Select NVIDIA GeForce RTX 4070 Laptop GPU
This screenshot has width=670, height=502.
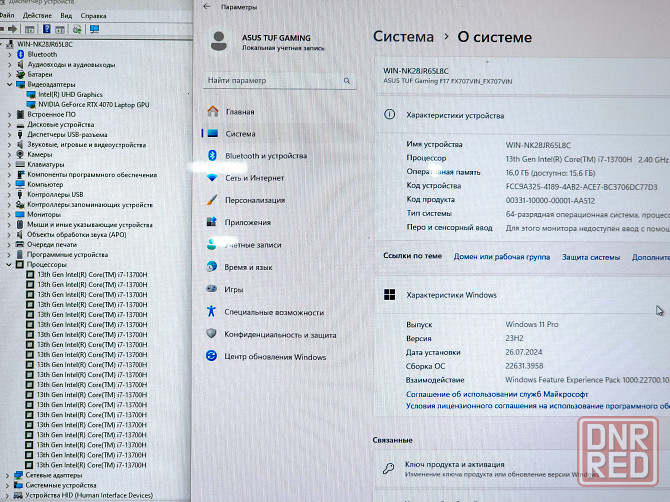click(x=93, y=104)
